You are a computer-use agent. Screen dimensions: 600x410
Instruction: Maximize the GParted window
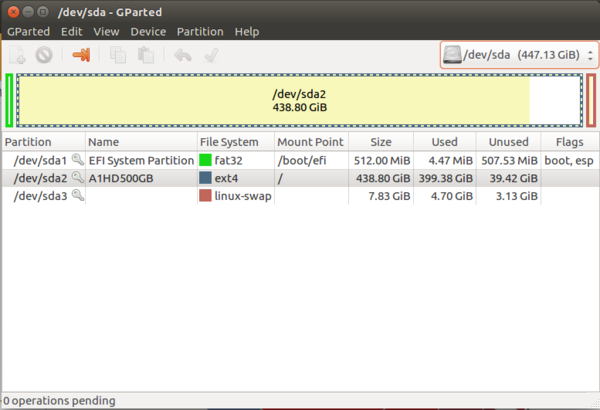click(43, 12)
